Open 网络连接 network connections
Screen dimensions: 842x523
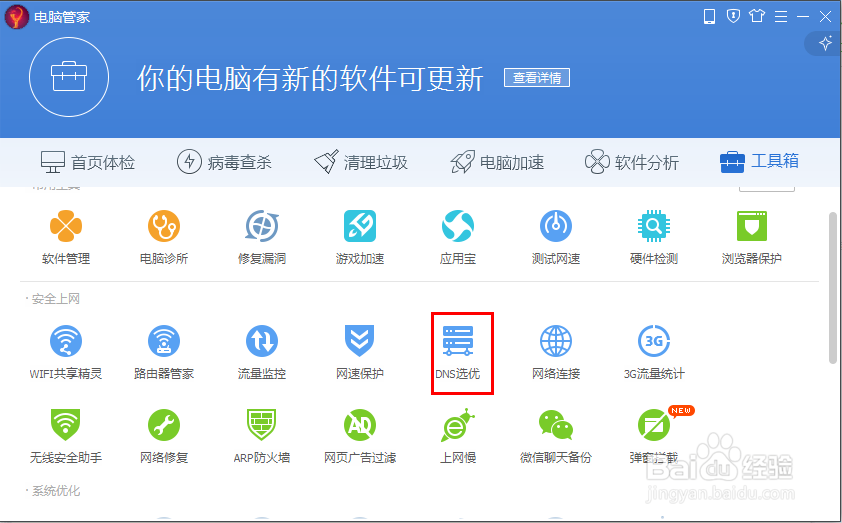pos(556,352)
